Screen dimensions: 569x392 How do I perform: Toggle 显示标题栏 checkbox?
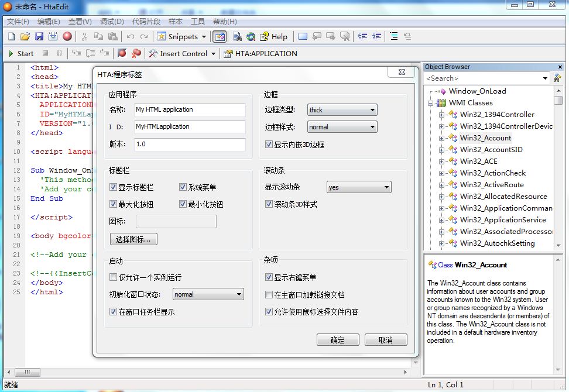point(113,187)
